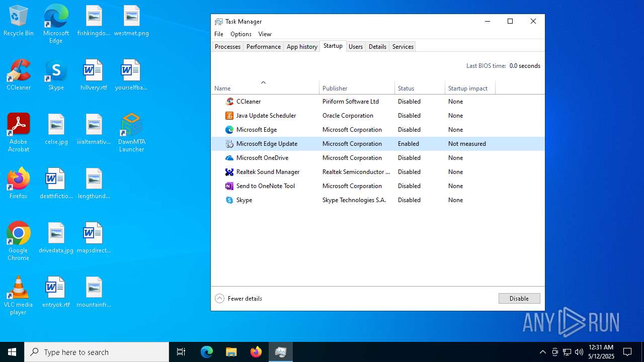The image size is (644, 362).
Task: Sort startup list by Status column
Action: [x=420, y=88]
